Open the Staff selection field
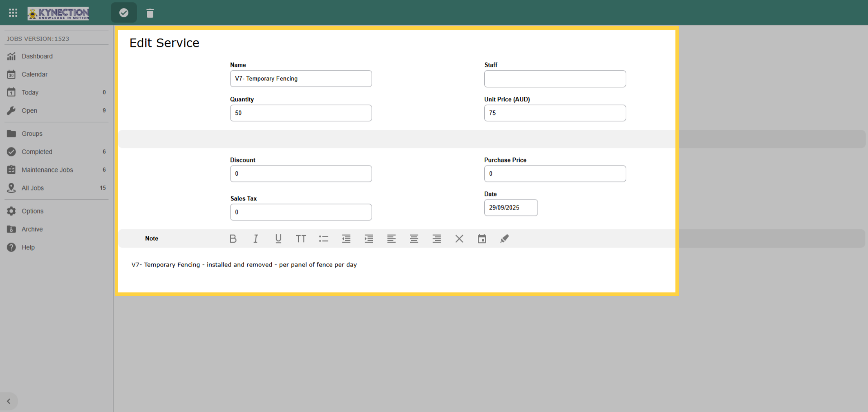868x412 pixels. pos(555,79)
